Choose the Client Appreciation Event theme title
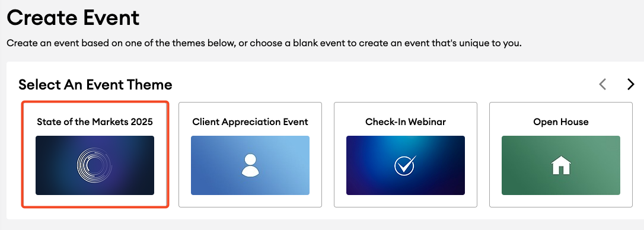 (250, 122)
